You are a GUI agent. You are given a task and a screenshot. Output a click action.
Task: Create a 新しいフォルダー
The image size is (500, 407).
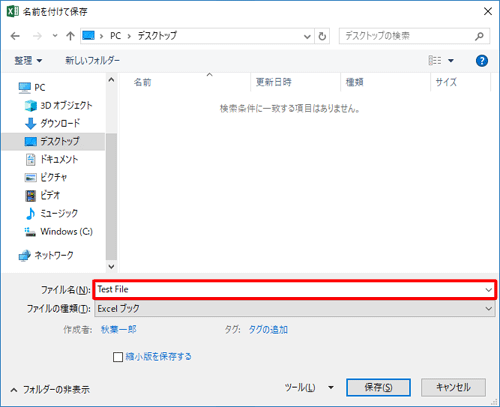[92, 60]
